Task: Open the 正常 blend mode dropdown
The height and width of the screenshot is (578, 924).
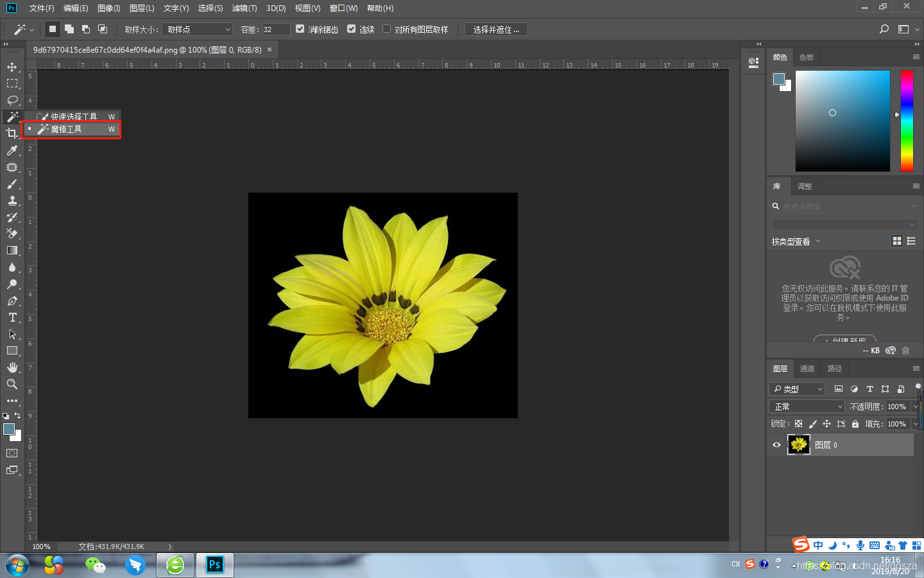Action: point(807,407)
